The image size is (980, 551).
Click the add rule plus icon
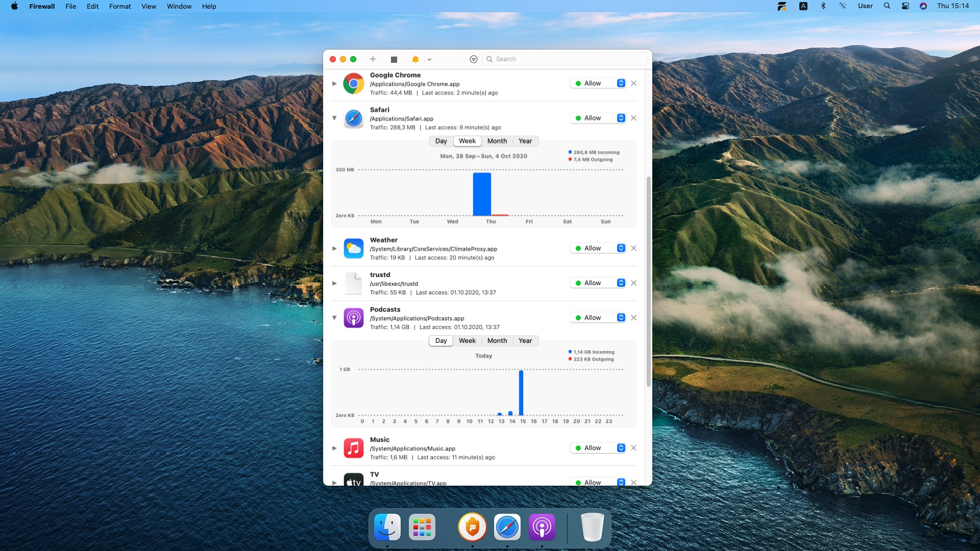[373, 59]
